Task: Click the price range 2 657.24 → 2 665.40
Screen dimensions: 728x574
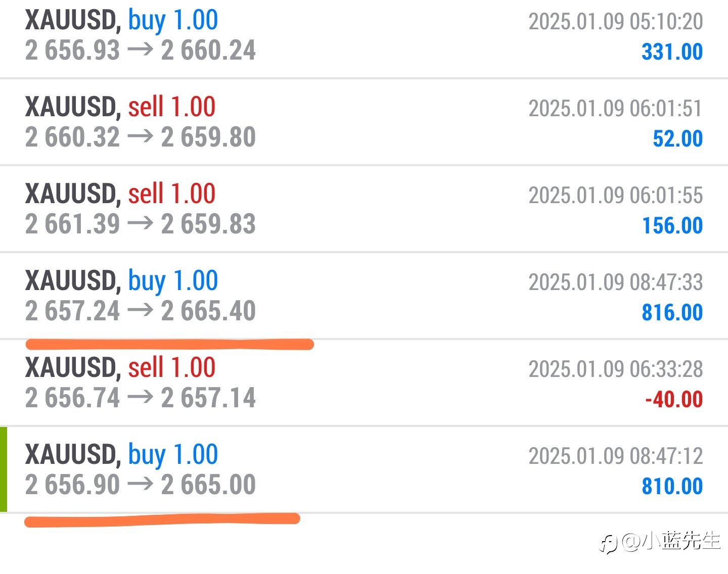Action: (x=141, y=311)
